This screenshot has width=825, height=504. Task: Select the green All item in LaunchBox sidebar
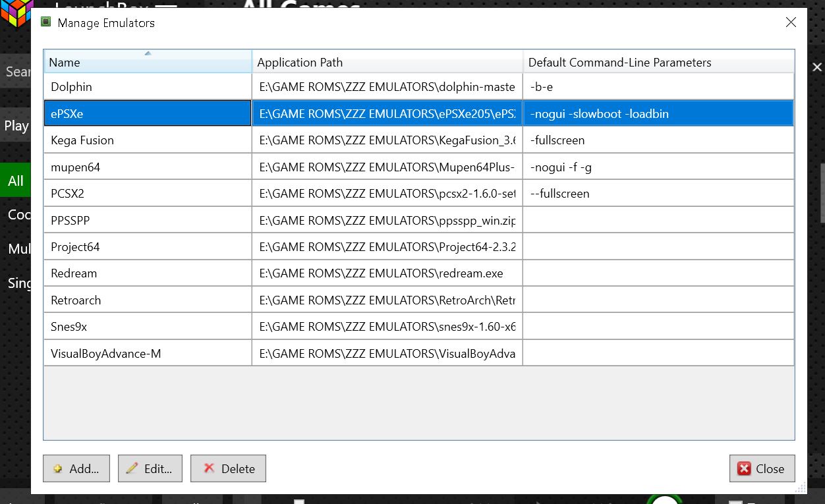[x=15, y=181]
